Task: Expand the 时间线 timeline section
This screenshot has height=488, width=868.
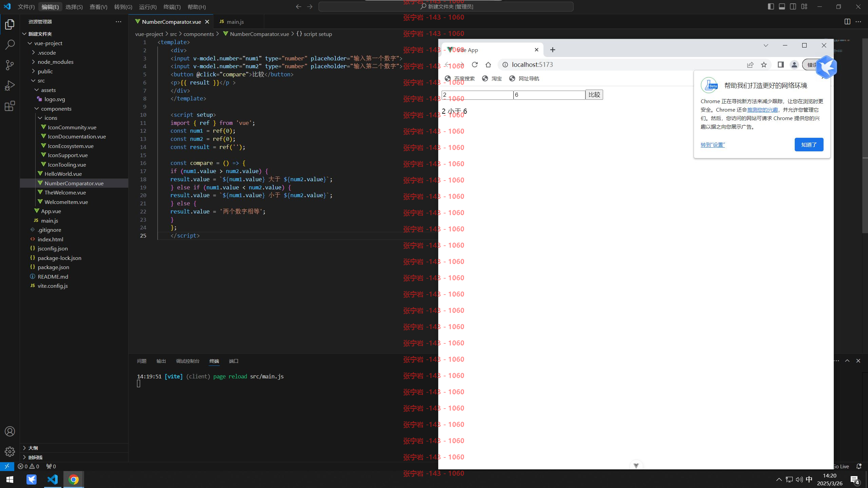Action: [74, 457]
